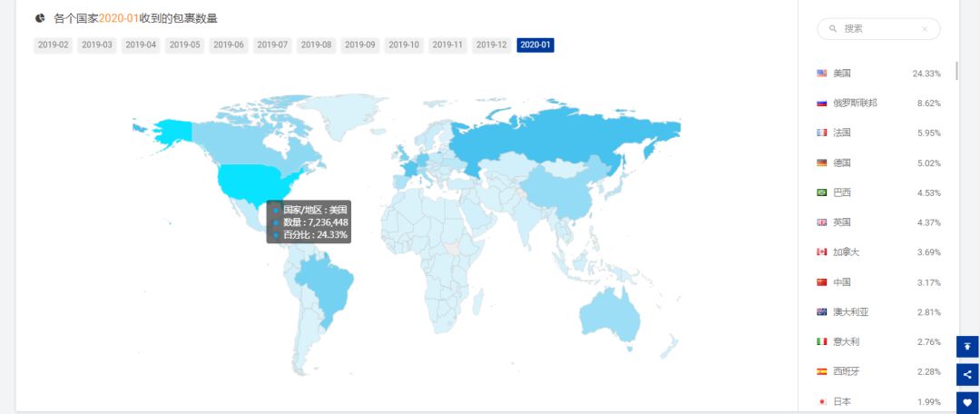The image size is (980, 414).
Task: Choose the 2019-09 month tab
Action: click(x=360, y=44)
